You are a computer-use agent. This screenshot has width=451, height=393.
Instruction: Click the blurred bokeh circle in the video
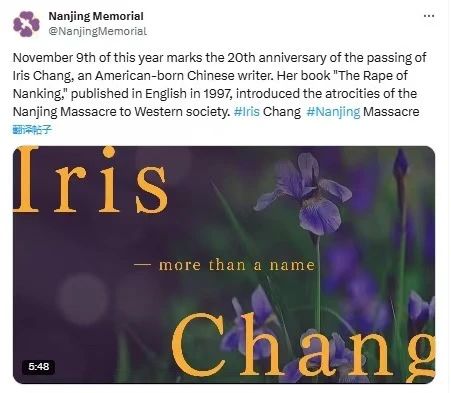(x=83, y=299)
